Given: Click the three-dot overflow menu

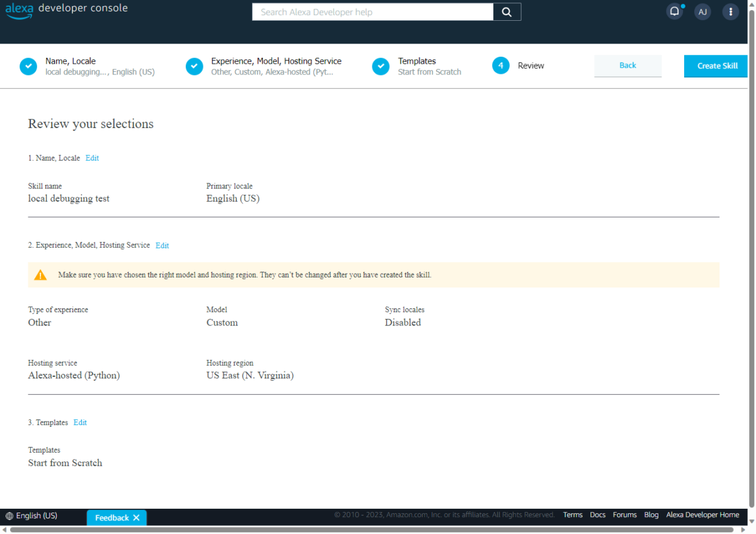Looking at the screenshot, I should pyautogui.click(x=730, y=11).
